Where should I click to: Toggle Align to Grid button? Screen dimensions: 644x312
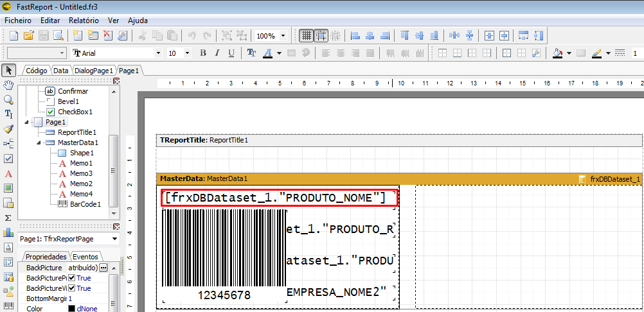tap(321, 36)
